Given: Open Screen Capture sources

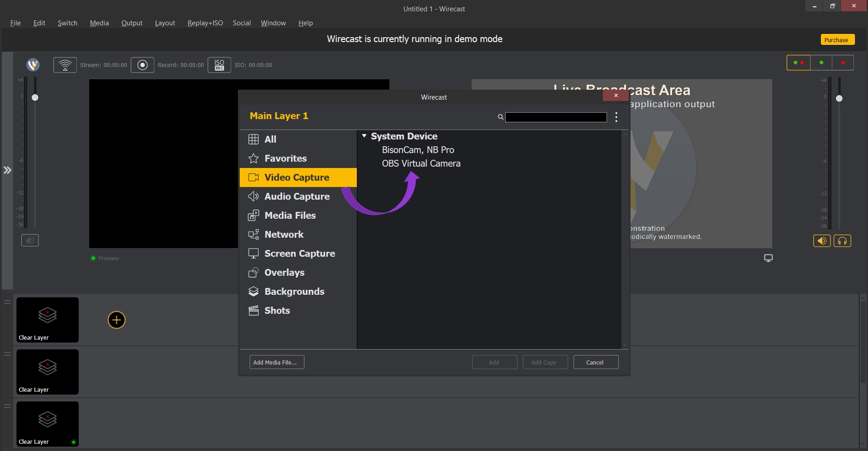Looking at the screenshot, I should [299, 254].
